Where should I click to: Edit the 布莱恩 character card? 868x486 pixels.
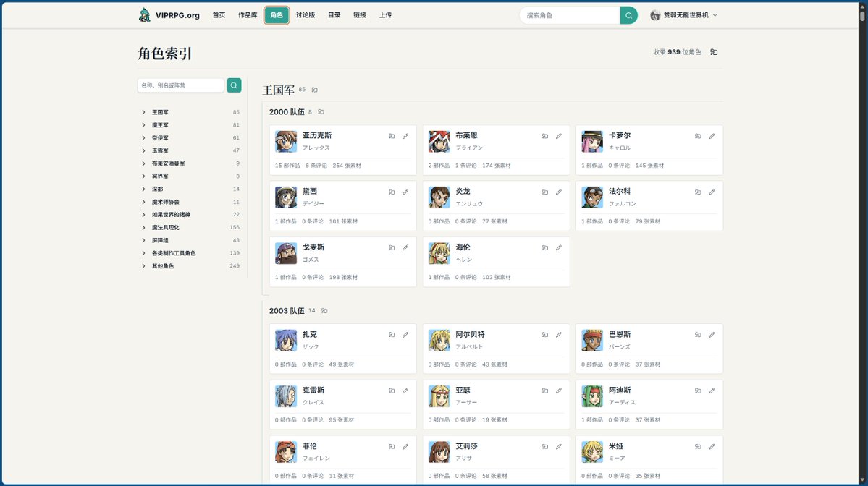pyautogui.click(x=559, y=136)
